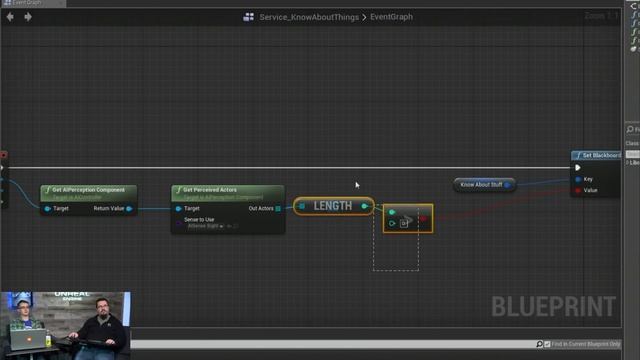640x360 pixels.
Task: Go forward with the graph navigation arrow
Action: (28, 17)
